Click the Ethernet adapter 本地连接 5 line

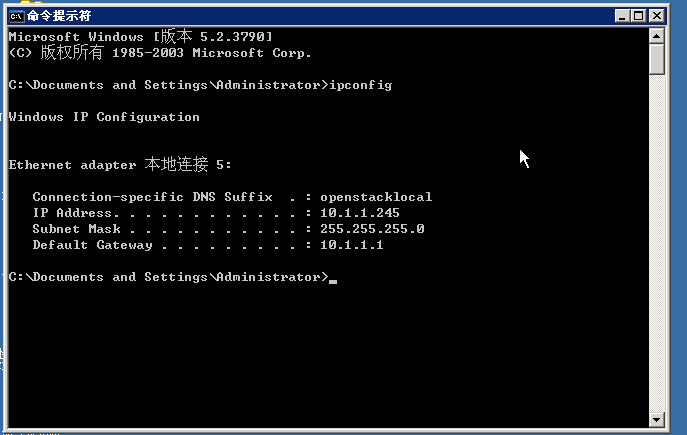120,165
